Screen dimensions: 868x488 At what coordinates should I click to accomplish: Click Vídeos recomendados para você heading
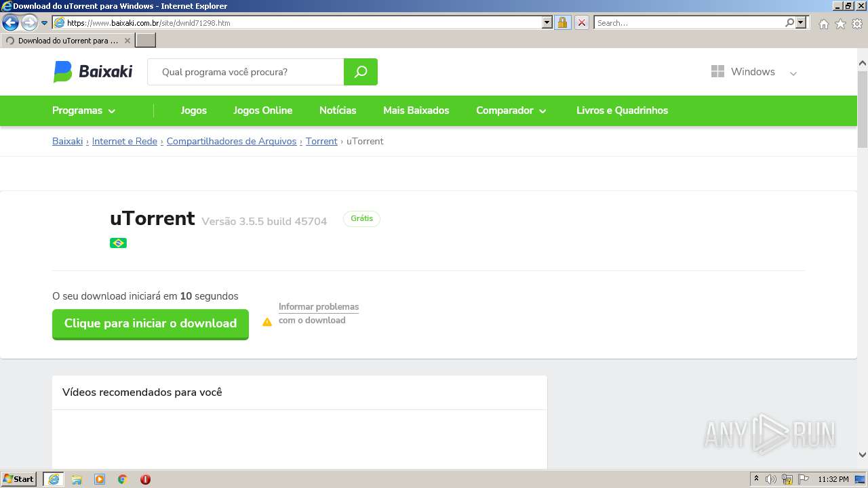pyautogui.click(x=142, y=392)
